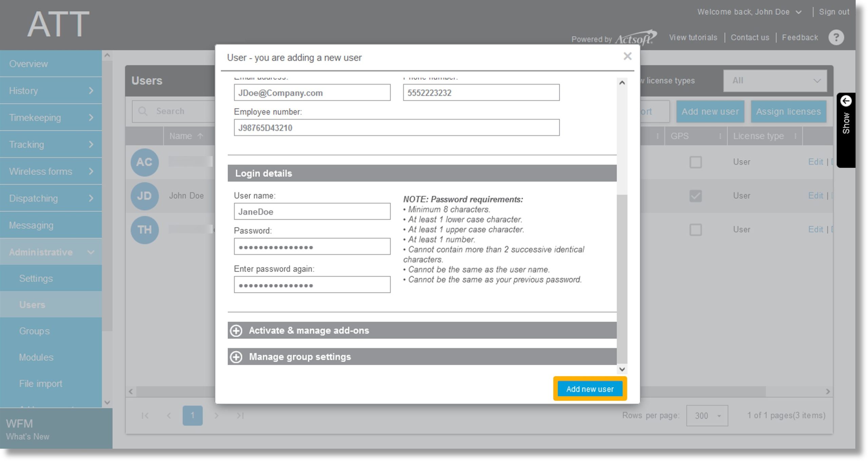Open Messaging in sidebar

51,225
